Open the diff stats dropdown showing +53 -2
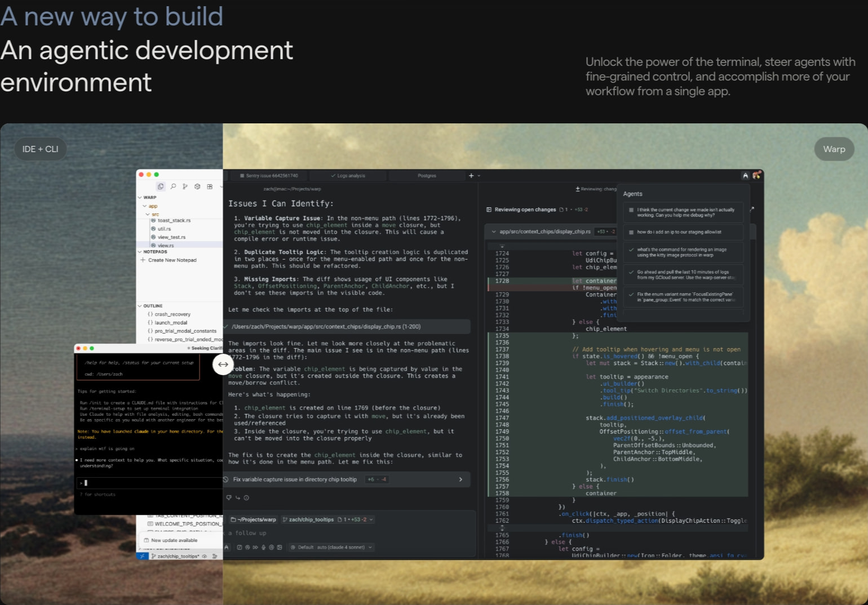868x605 pixels. click(356, 519)
